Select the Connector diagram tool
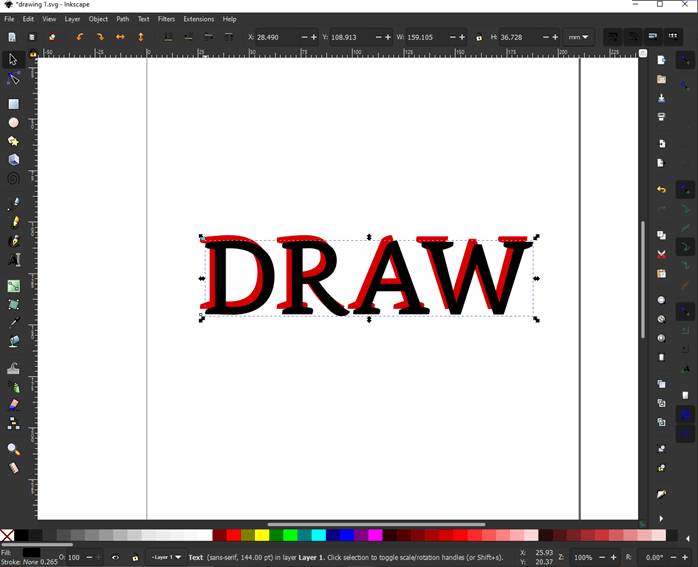The width and height of the screenshot is (698, 567). pos(13,423)
